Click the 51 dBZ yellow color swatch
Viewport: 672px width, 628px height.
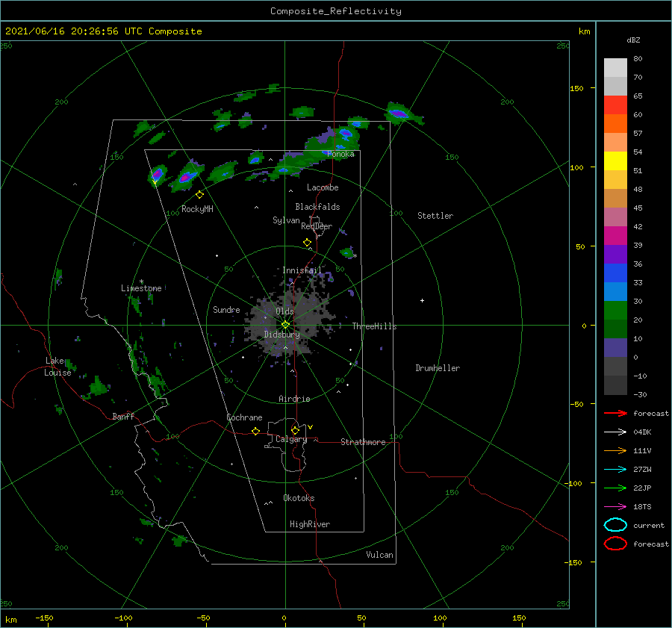coord(615,161)
